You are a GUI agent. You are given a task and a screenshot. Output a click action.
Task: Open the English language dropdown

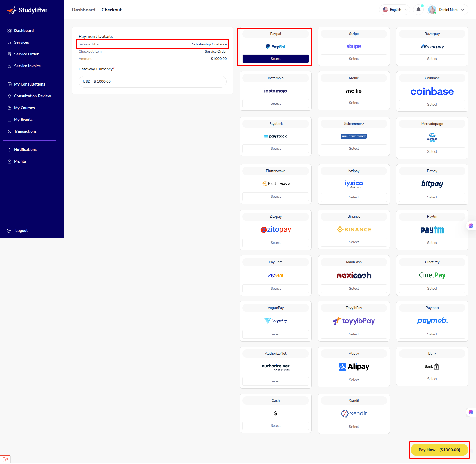point(395,10)
